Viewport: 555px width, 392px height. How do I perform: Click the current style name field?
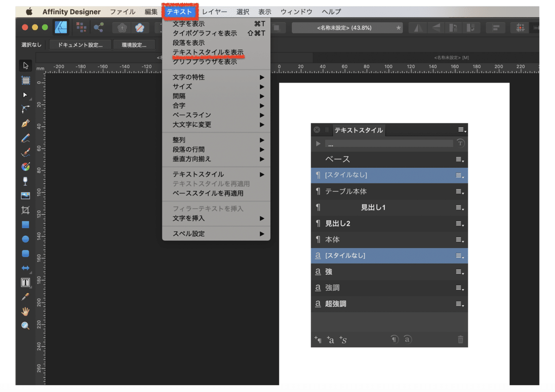[388, 144]
